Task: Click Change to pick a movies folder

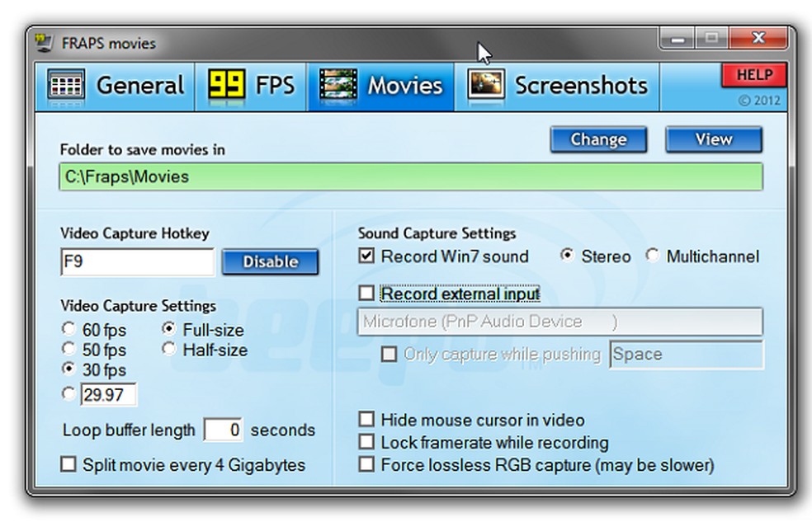Action: pyautogui.click(x=598, y=139)
